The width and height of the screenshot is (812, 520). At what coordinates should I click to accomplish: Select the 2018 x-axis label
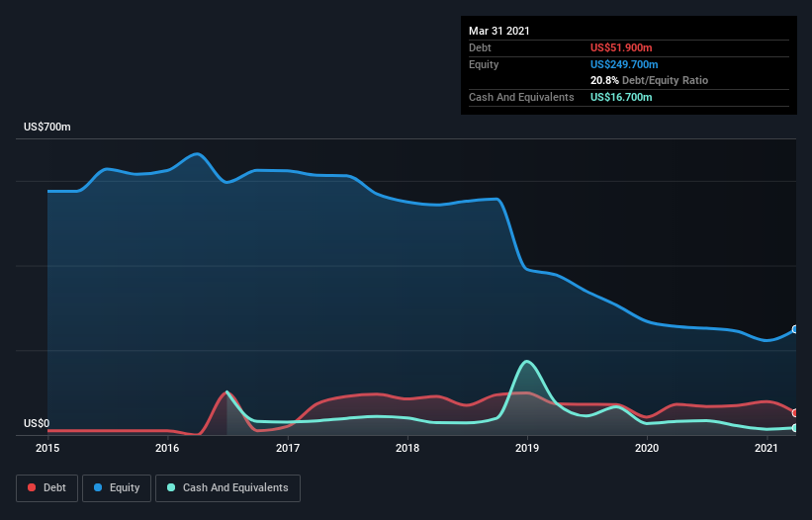pyautogui.click(x=407, y=448)
